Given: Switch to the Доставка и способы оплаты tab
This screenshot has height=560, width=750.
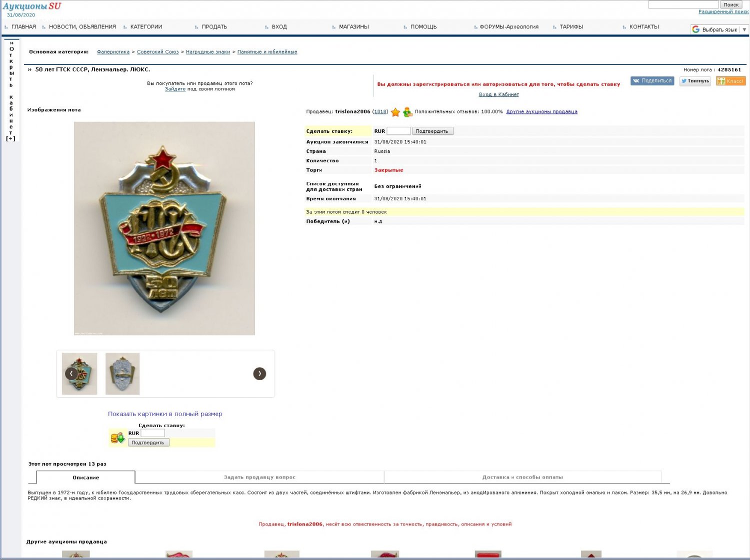Looking at the screenshot, I should [x=522, y=477].
